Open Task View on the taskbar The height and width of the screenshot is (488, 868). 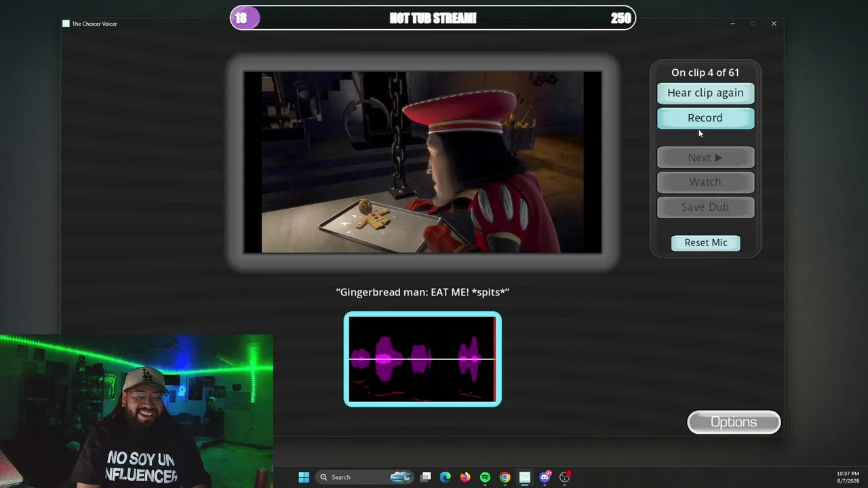425,477
